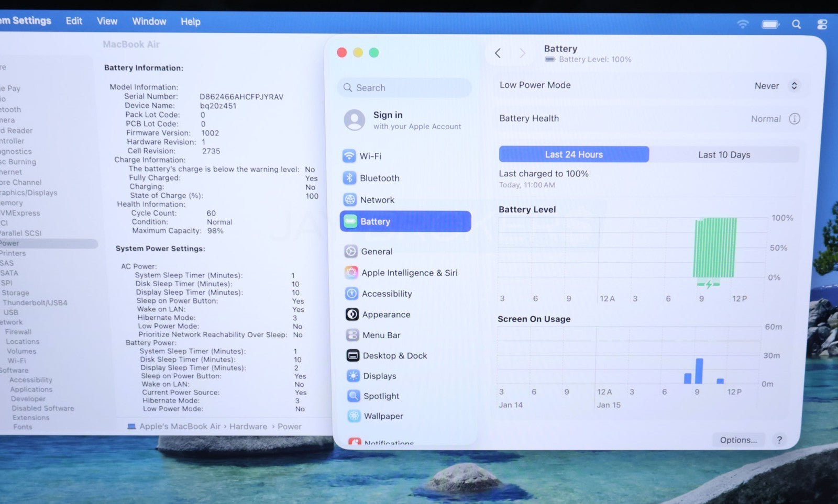Open Spotlight search in menu bar

click(x=796, y=24)
